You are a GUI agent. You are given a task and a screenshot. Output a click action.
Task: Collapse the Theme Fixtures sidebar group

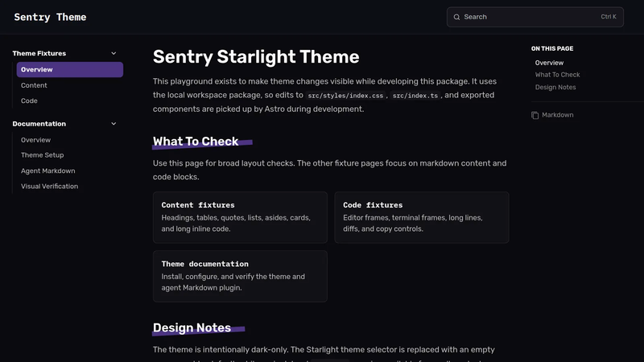click(x=114, y=53)
